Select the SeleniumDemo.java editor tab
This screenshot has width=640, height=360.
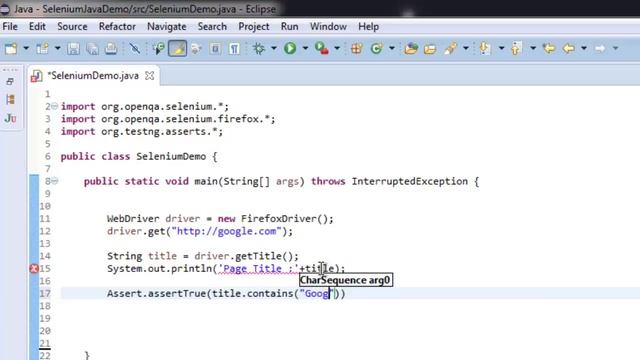93,76
